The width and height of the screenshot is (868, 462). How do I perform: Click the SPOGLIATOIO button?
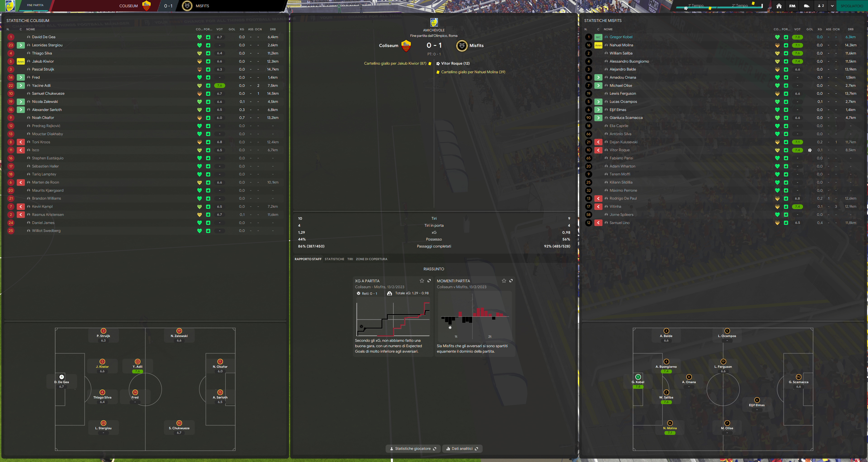coord(851,6)
